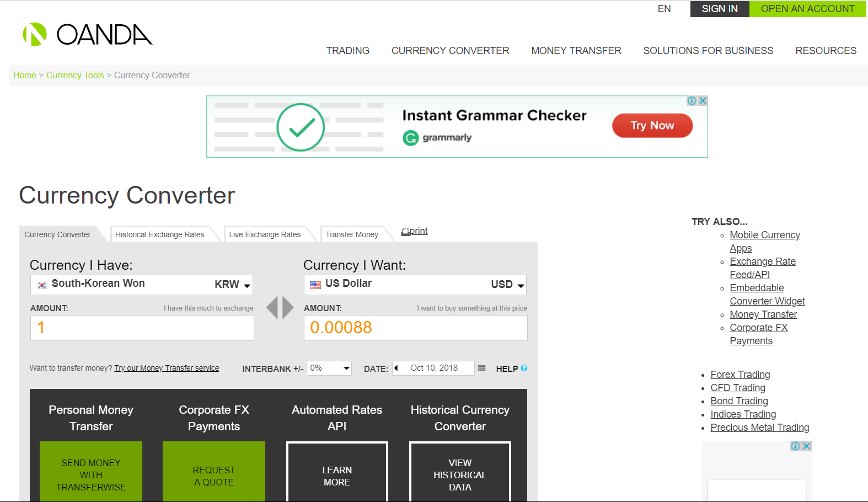Screen dimensions: 868x502
Task: Switch to Live Exchange Rates tab
Action: pos(265,234)
